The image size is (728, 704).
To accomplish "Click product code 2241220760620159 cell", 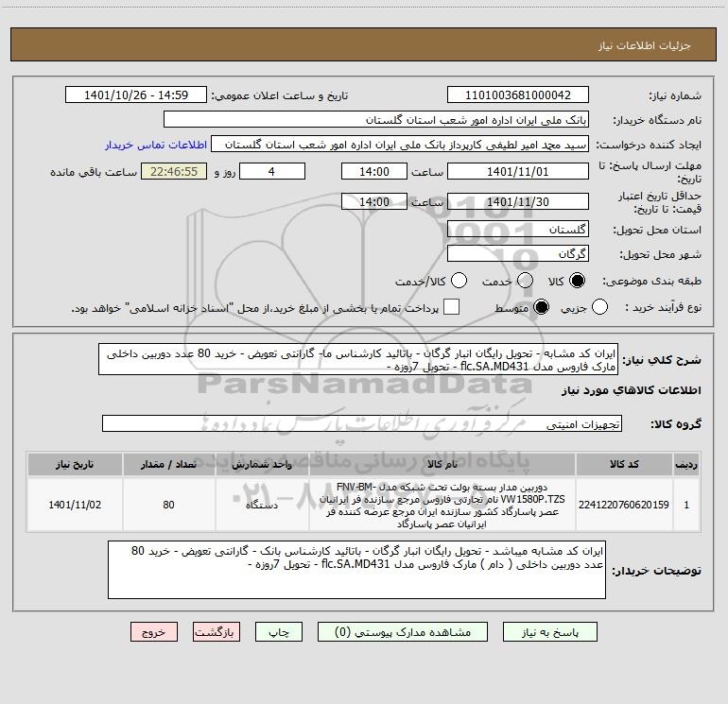I will pyautogui.click(x=624, y=505).
